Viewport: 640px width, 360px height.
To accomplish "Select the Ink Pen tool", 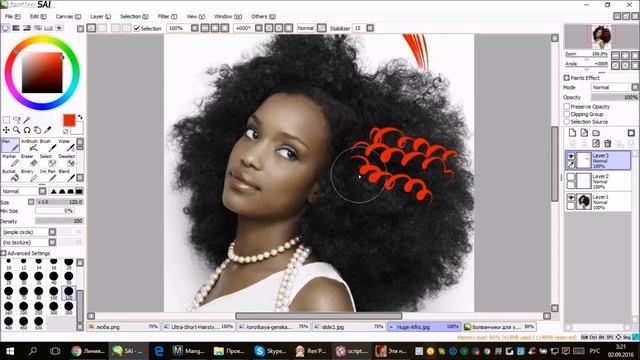I will (x=48, y=176).
